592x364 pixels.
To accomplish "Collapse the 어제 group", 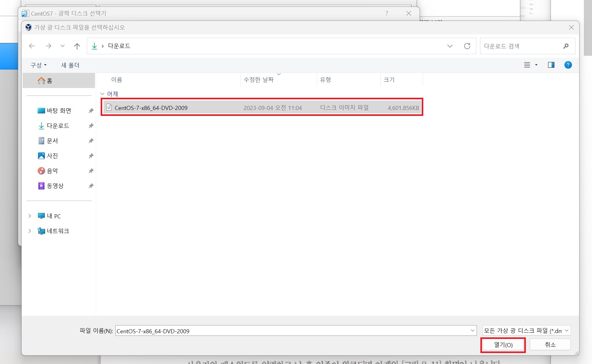I will [x=102, y=94].
